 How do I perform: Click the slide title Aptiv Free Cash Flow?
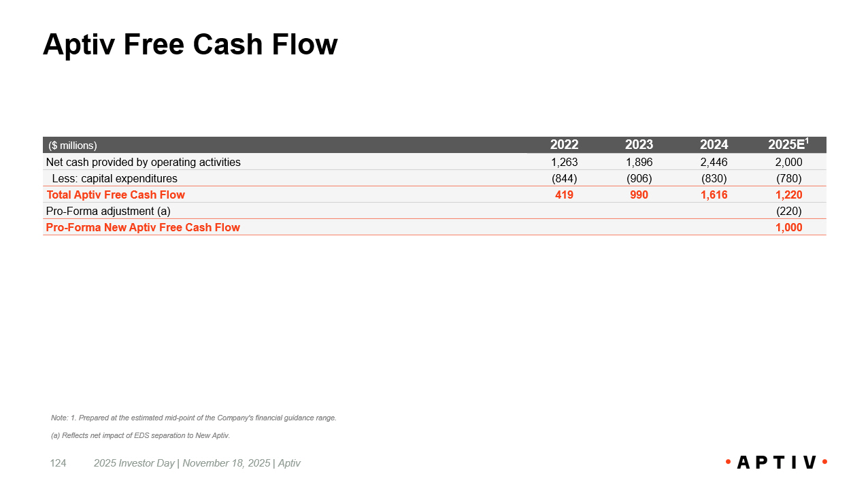click(190, 45)
